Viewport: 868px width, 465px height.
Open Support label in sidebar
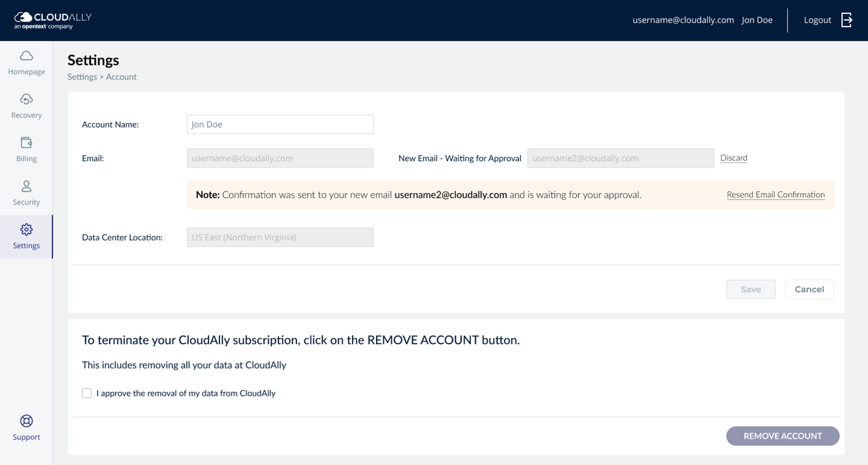(26, 437)
